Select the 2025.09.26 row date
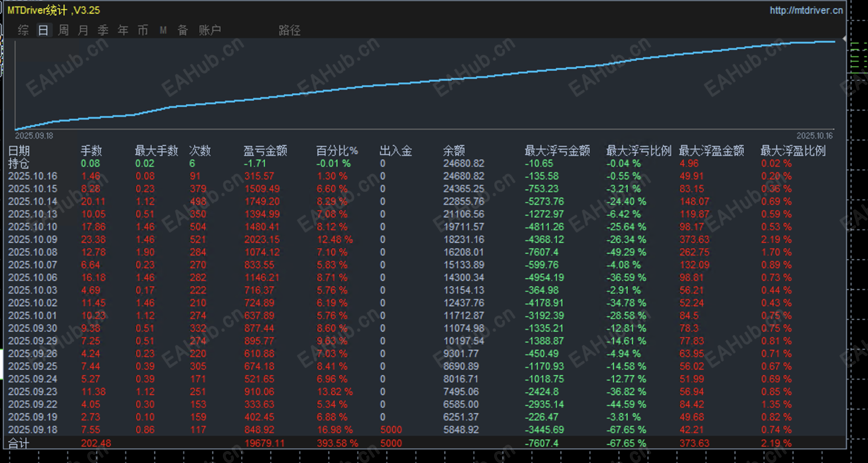 point(33,353)
